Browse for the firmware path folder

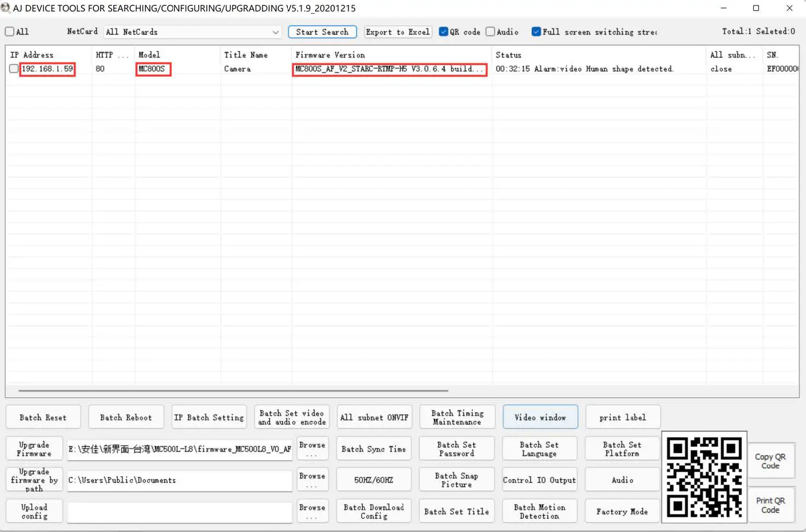pos(312,480)
